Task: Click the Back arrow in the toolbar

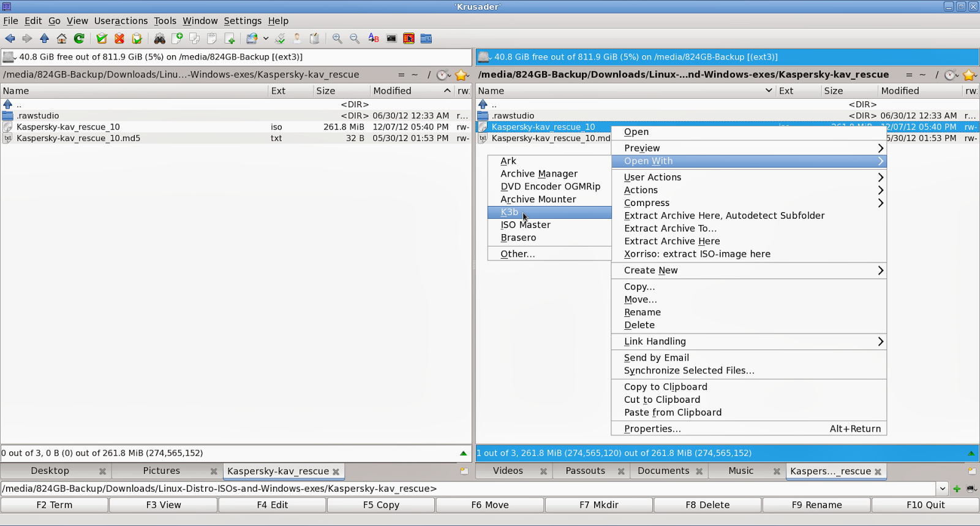Action: click(10, 39)
